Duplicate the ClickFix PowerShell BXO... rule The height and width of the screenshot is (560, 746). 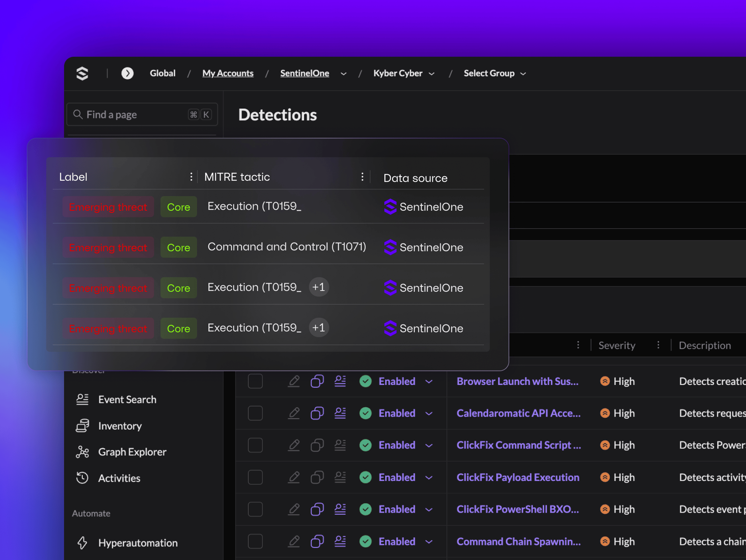coord(317,509)
